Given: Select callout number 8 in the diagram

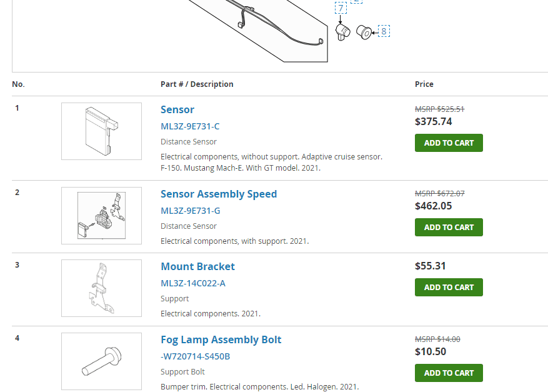Looking at the screenshot, I should pos(384,31).
